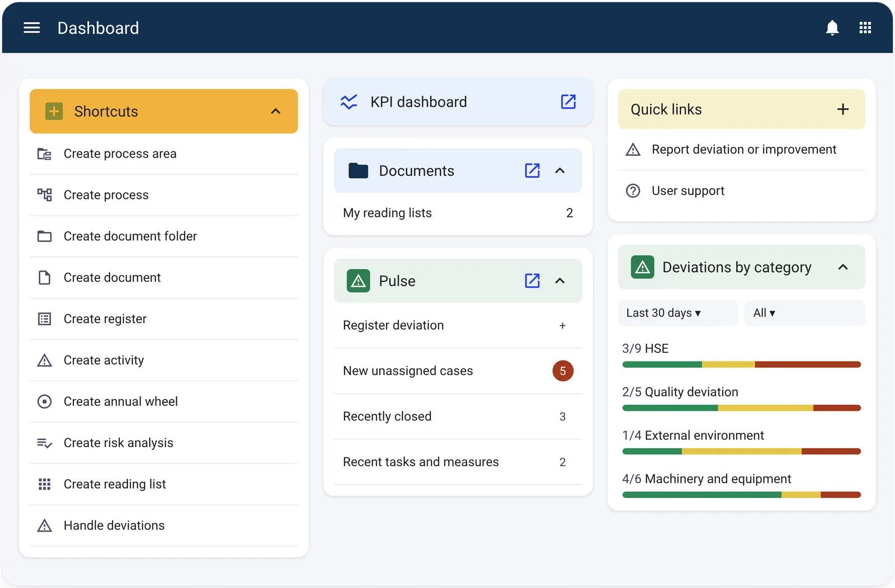The width and height of the screenshot is (895, 588).
Task: Click the Deviations by category green icon
Action: tap(643, 267)
